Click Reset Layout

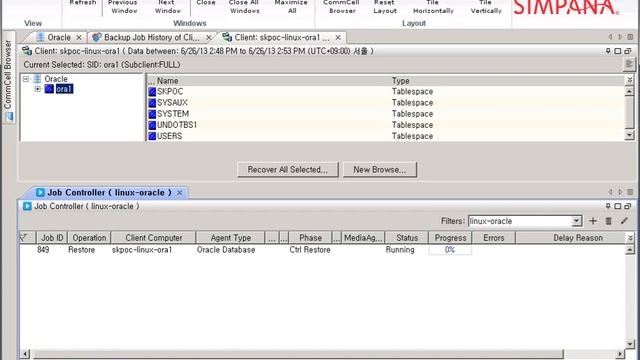pos(384,7)
